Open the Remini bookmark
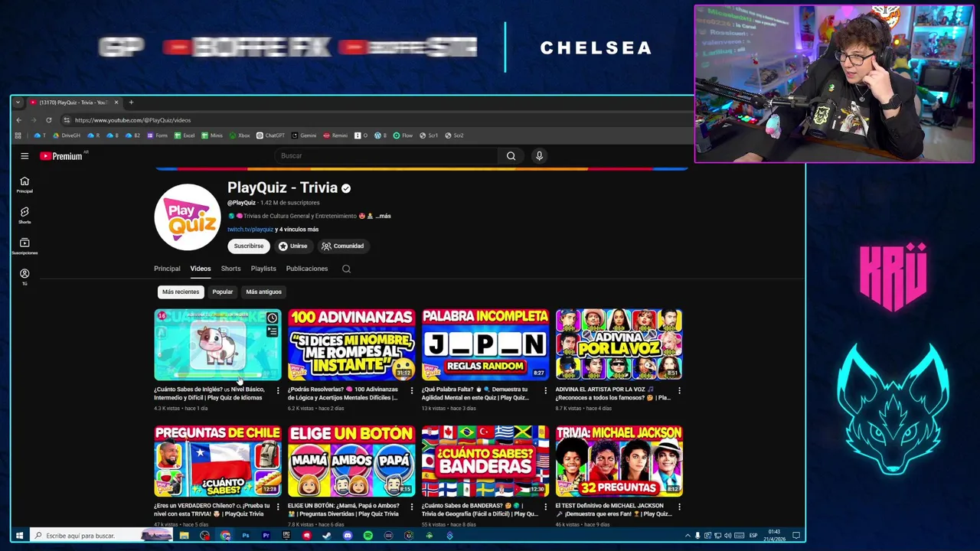Screen dimensions: 980x551 [335, 135]
